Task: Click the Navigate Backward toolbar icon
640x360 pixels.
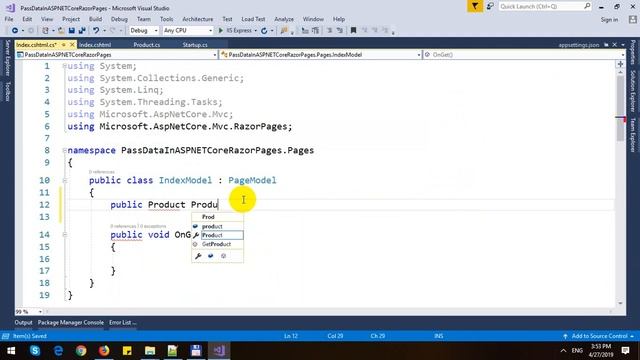Action: coord(15,31)
